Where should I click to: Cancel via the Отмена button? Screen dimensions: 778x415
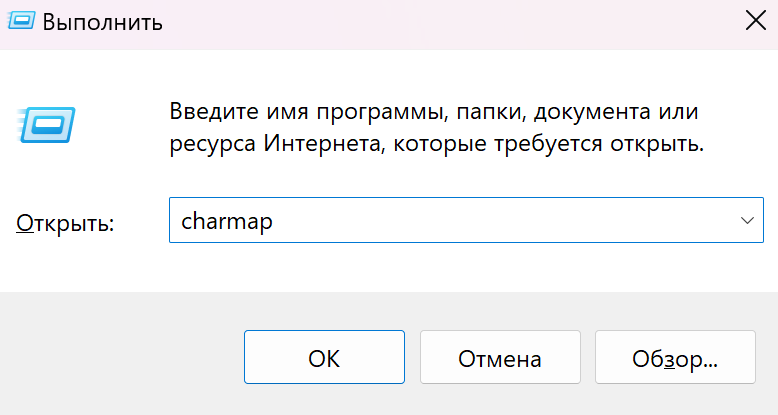[500, 358]
